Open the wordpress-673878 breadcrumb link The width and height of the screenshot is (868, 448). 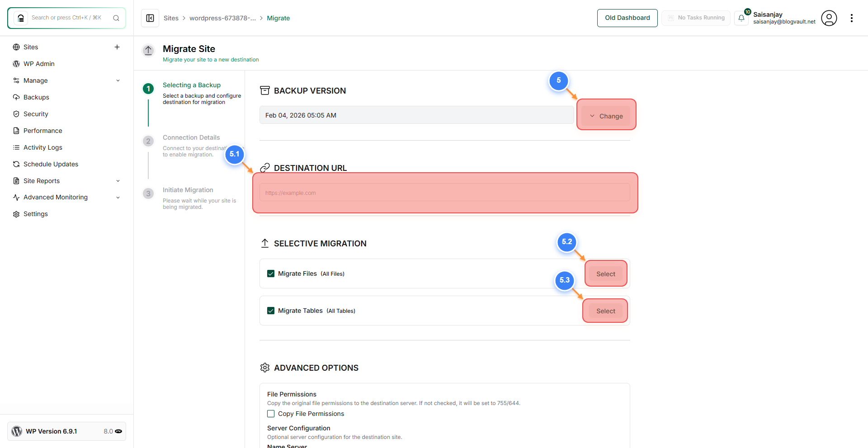coord(222,18)
